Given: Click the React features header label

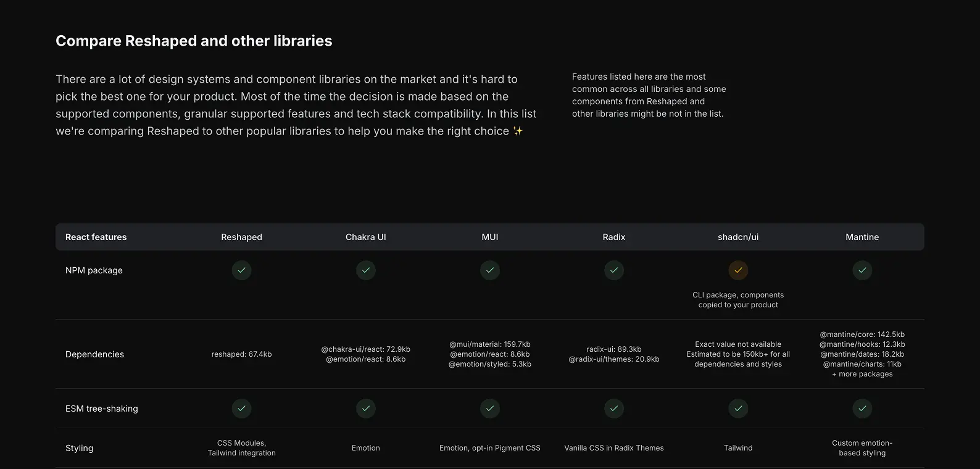Looking at the screenshot, I should tap(96, 237).
